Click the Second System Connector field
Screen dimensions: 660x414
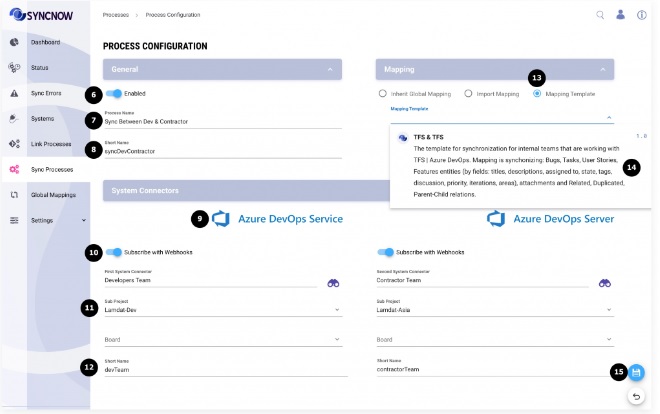[483, 278]
